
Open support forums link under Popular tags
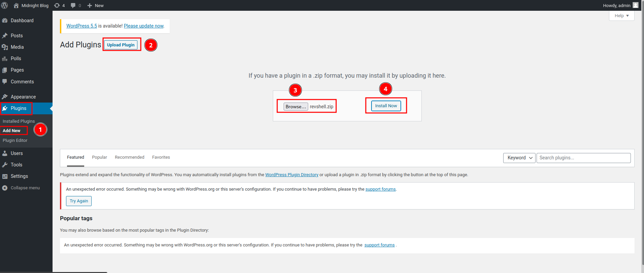[x=380, y=245]
